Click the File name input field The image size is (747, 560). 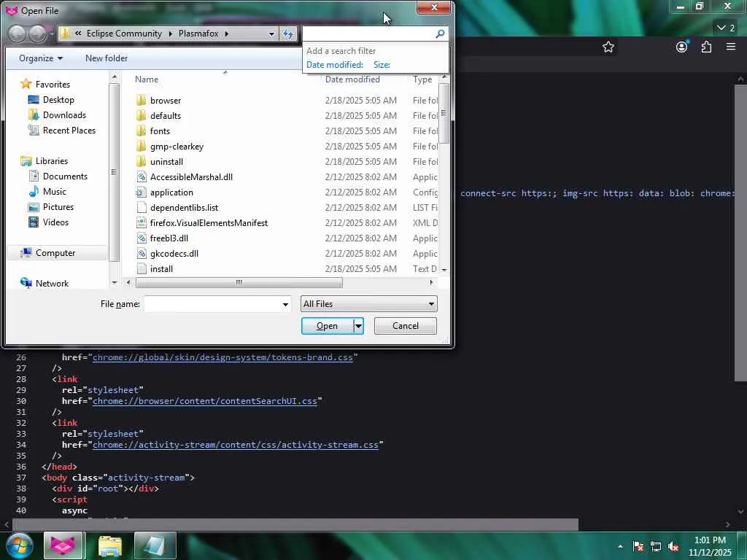click(x=212, y=304)
